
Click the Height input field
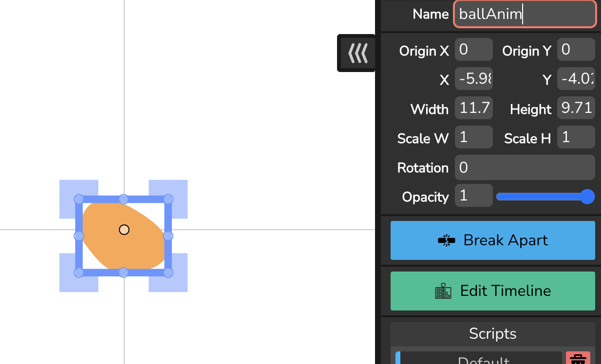coord(576,108)
